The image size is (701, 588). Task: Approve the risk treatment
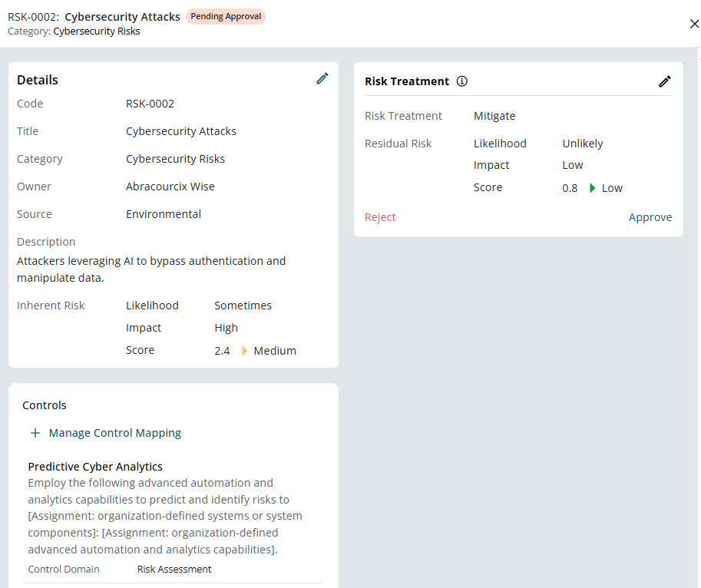pyautogui.click(x=650, y=217)
